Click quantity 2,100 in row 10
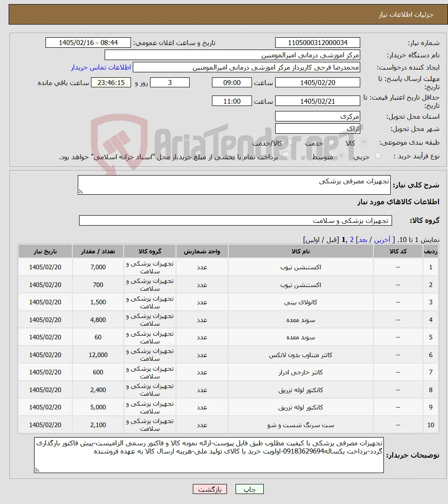The image size is (448, 504). click(98, 425)
